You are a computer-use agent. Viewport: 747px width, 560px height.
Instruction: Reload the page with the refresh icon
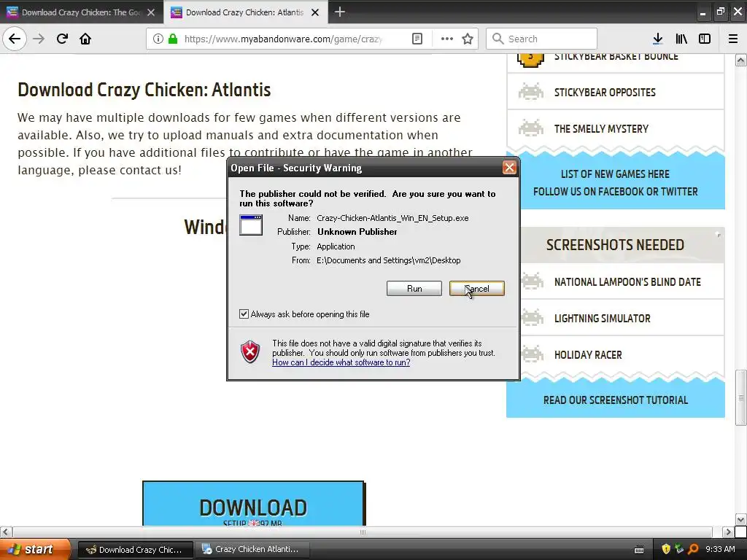[x=62, y=39]
